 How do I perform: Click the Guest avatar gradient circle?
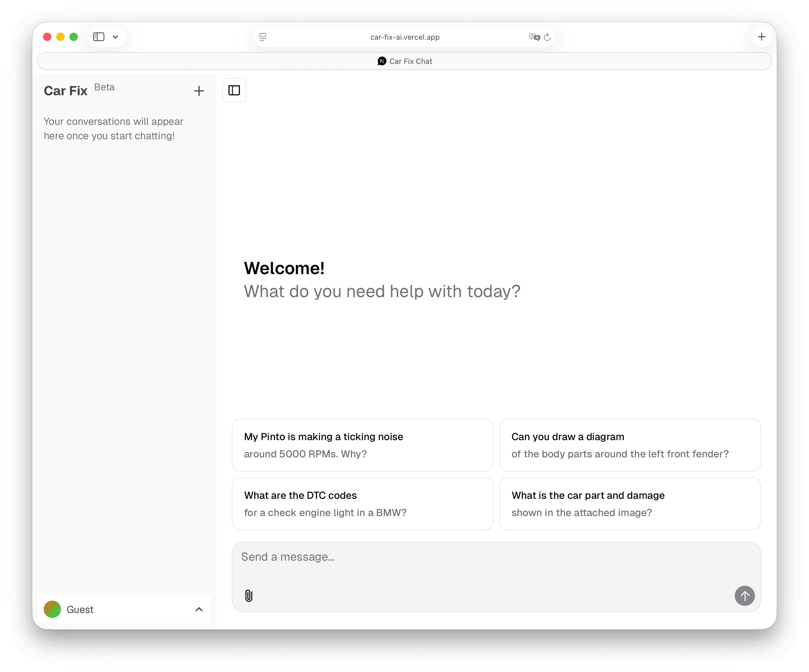[x=52, y=609]
